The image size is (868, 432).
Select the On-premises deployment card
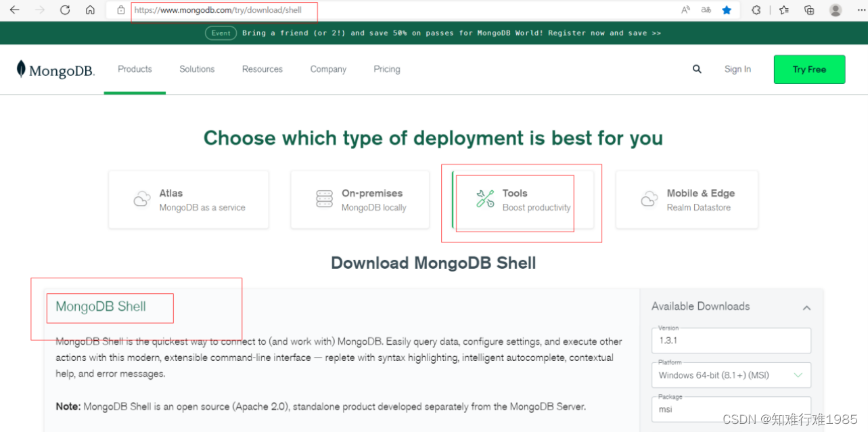point(360,200)
